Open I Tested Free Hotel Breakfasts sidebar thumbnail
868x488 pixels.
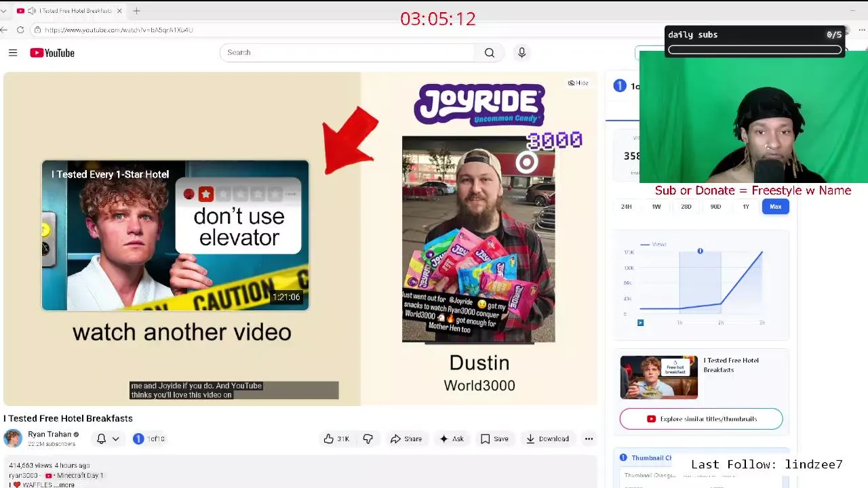[659, 378]
